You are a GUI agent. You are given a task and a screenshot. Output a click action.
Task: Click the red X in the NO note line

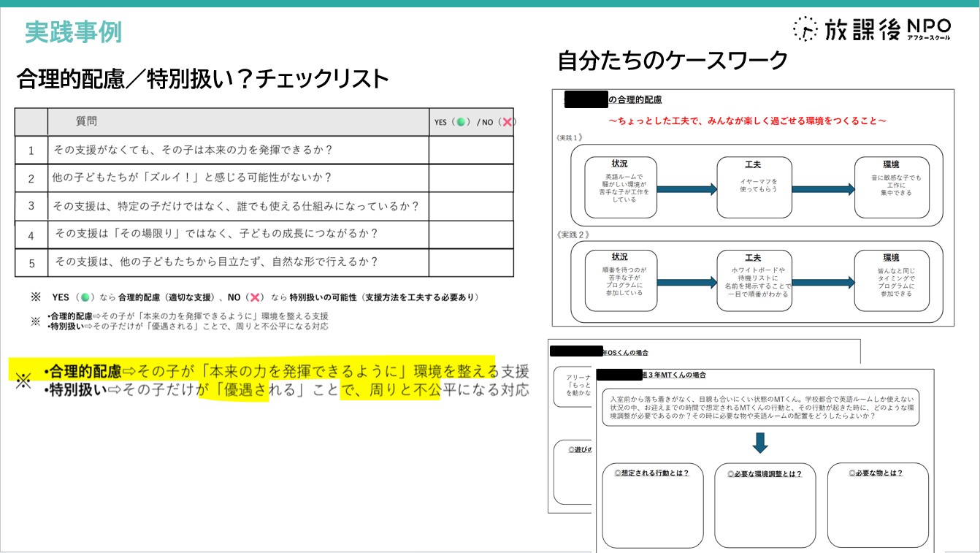click(x=255, y=297)
